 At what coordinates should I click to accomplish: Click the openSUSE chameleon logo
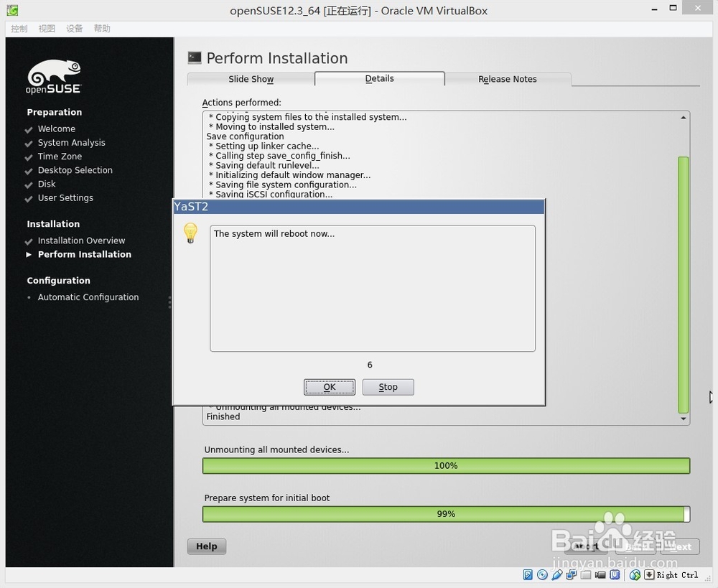(x=54, y=77)
